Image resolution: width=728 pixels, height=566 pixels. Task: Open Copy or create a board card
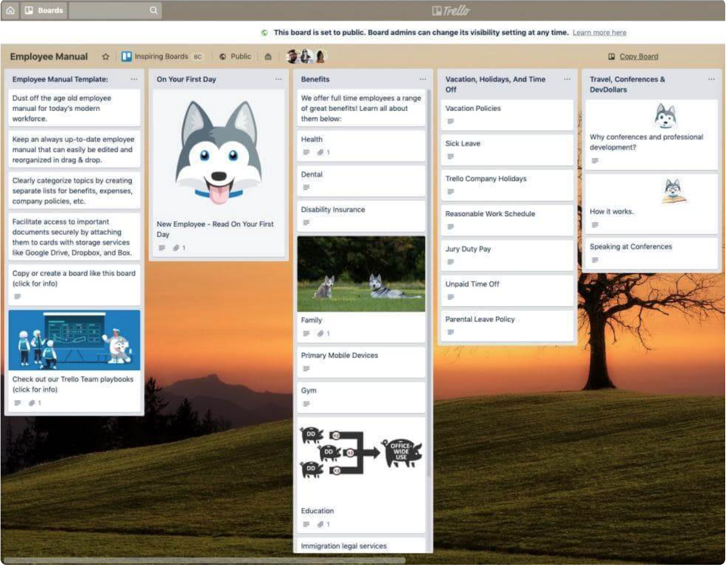point(74,285)
